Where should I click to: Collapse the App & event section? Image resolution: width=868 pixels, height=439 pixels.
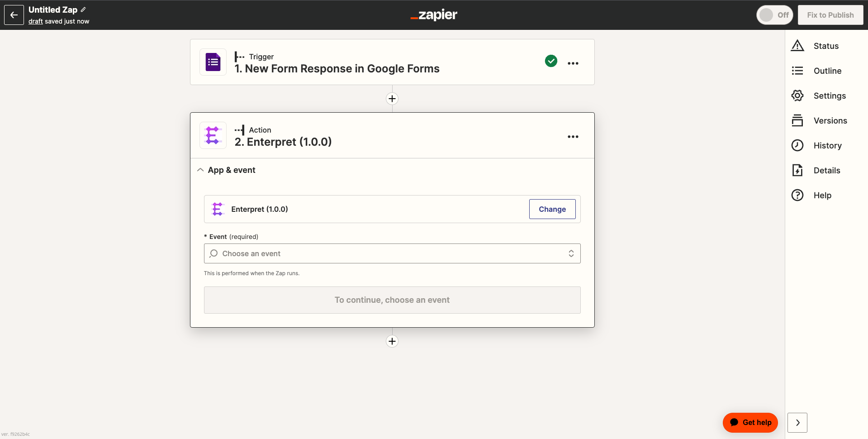[200, 170]
